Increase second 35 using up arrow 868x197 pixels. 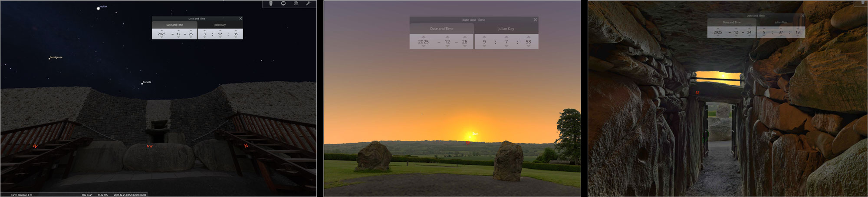[236, 30]
